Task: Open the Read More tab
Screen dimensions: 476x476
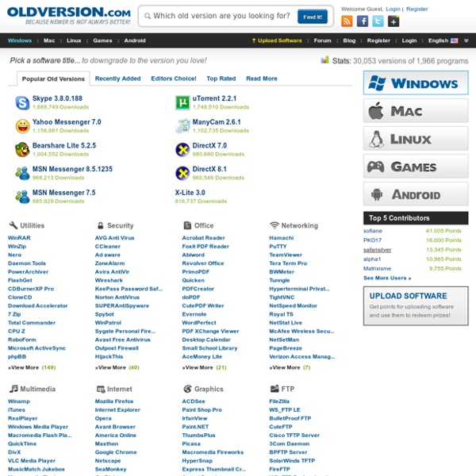Action: click(262, 79)
